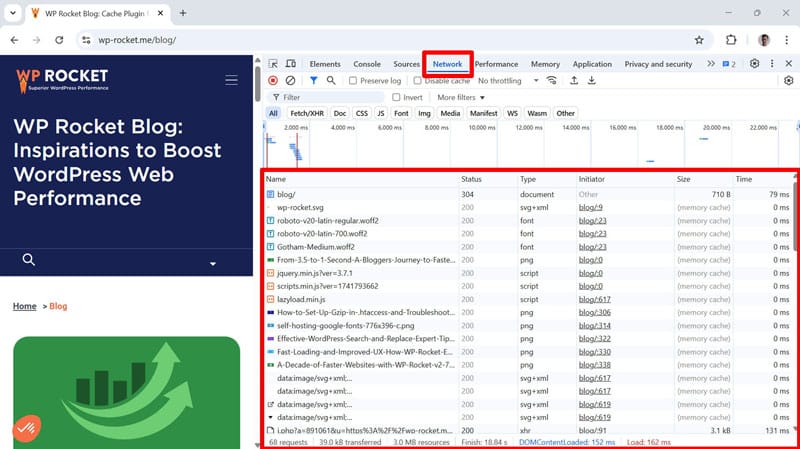Filter requests by Img

tap(424, 113)
